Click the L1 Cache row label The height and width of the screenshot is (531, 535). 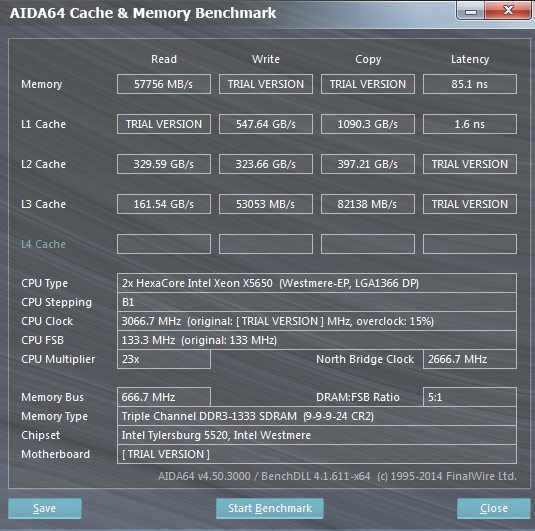tap(43, 124)
